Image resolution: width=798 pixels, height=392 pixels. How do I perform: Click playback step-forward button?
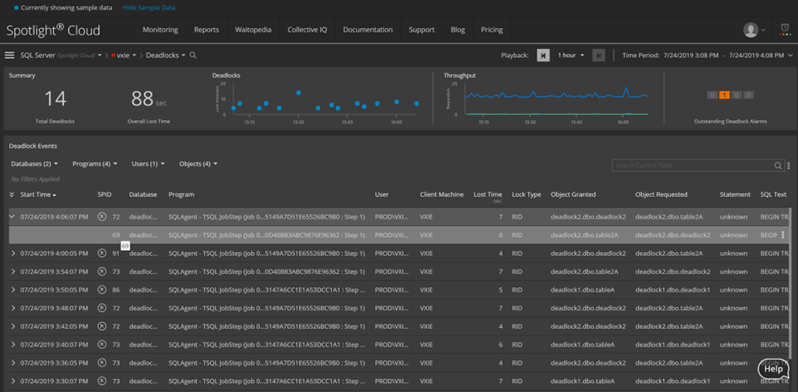coord(598,55)
